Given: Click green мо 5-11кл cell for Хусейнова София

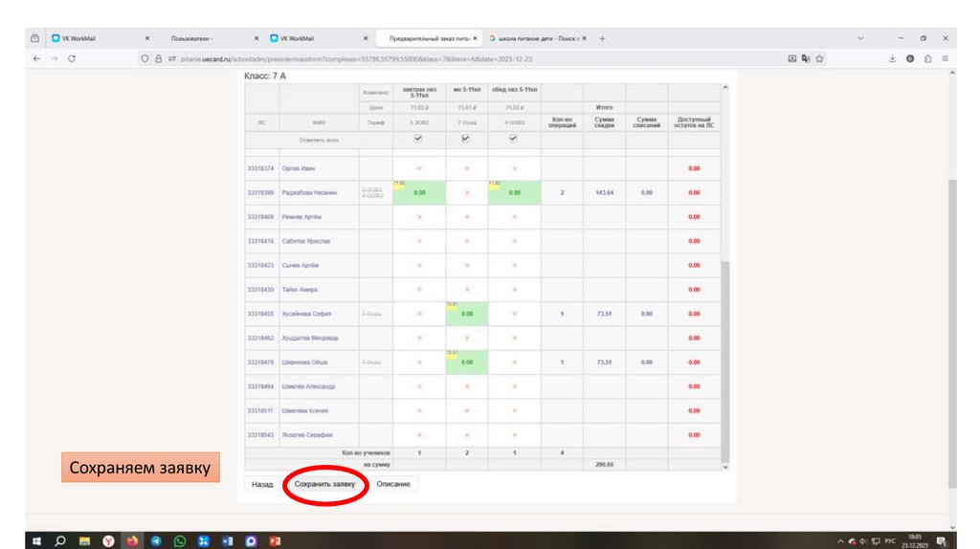Looking at the screenshot, I should 467,314.
